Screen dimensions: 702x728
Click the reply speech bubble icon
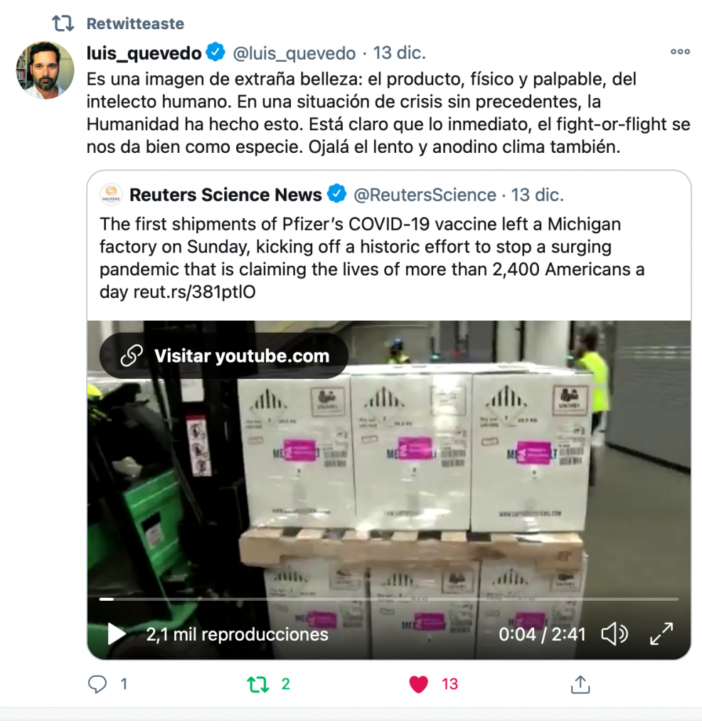(97, 684)
